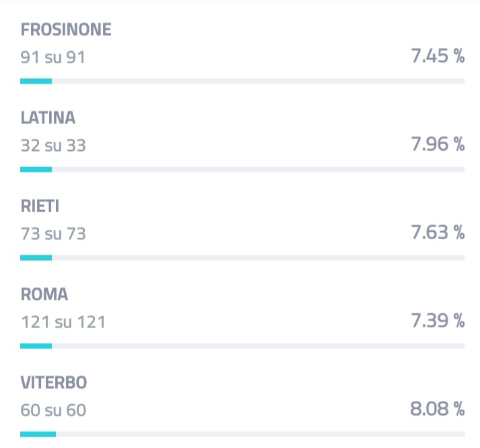This screenshot has width=480, height=448.
Task: Click the '60 su 60' count text
Action: [x=53, y=410]
